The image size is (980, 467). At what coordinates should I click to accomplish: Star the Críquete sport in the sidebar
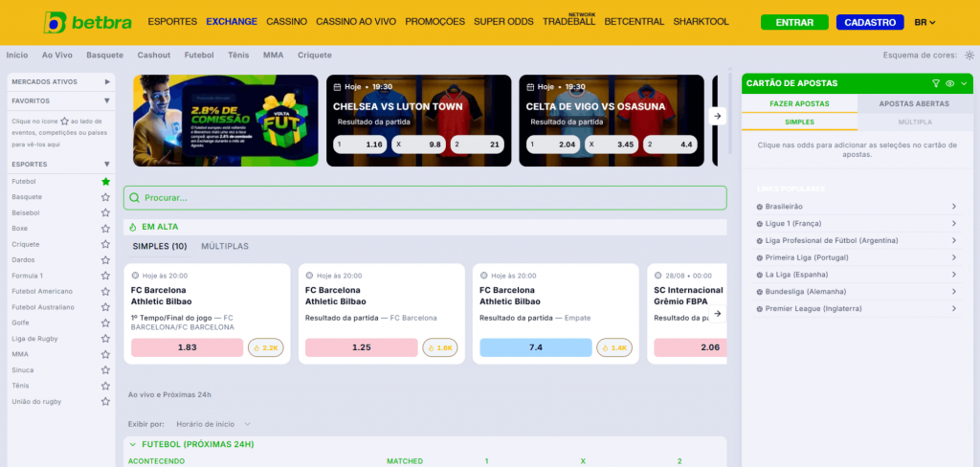[x=105, y=244]
